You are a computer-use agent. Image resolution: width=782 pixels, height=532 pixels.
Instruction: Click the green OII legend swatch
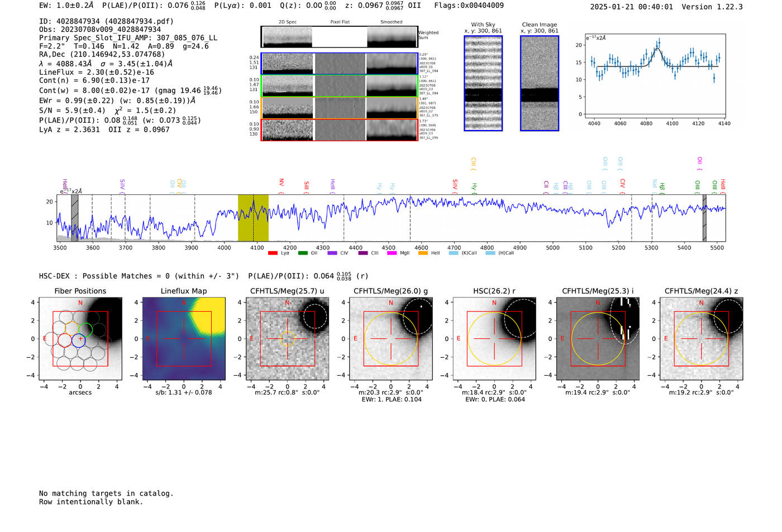pyautogui.click(x=303, y=253)
